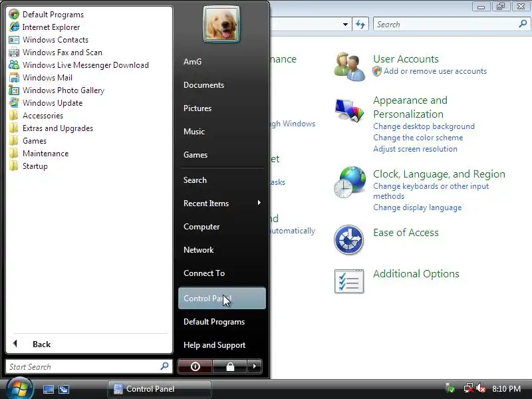This screenshot has width=532, height=399.
Task: Select Control Panel in Start menu
Action: click(x=222, y=298)
